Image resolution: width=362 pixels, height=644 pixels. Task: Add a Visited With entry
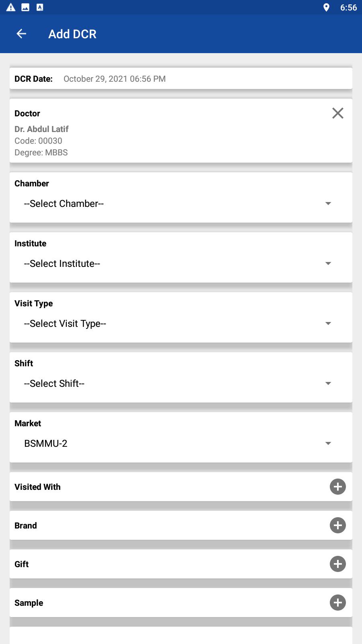point(337,487)
